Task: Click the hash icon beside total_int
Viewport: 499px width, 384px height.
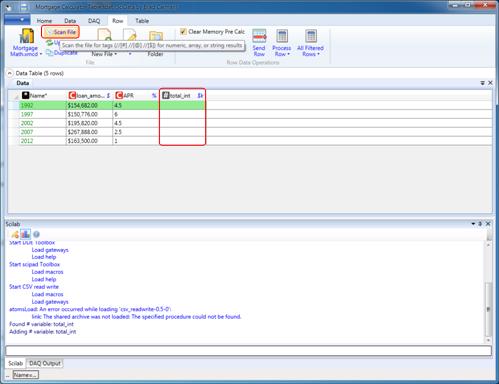Action: [x=166, y=95]
